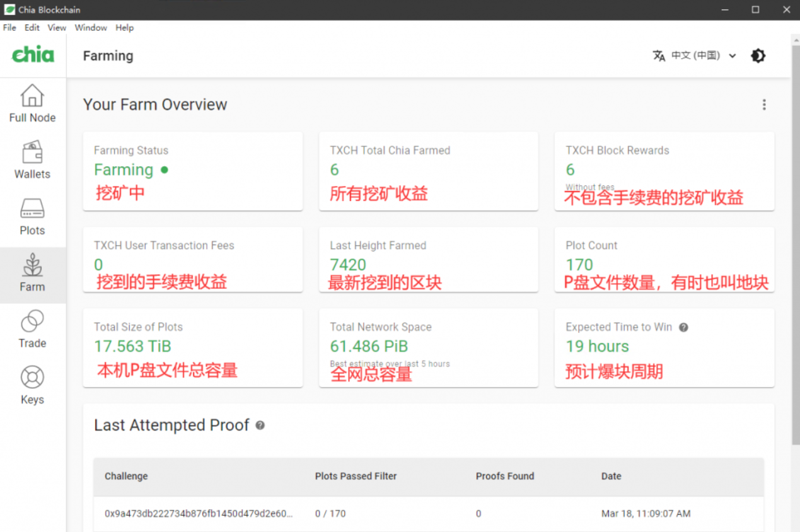The width and height of the screenshot is (800, 532).
Task: Click the Your Farm Overview heading
Action: pos(155,105)
